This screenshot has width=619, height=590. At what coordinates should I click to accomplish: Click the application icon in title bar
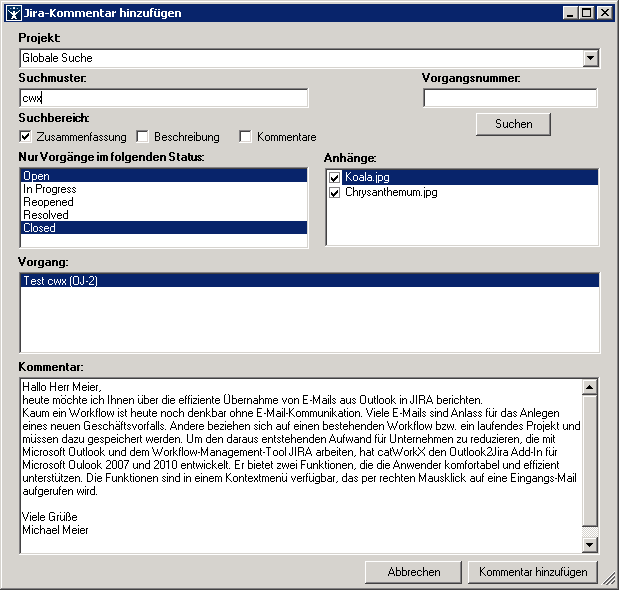coord(12,13)
